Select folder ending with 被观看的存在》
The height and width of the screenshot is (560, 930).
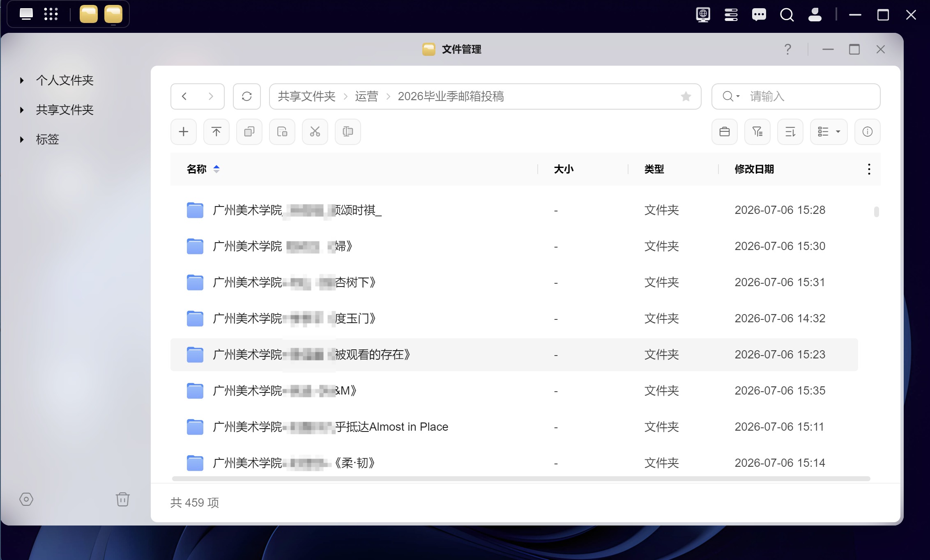pos(514,355)
